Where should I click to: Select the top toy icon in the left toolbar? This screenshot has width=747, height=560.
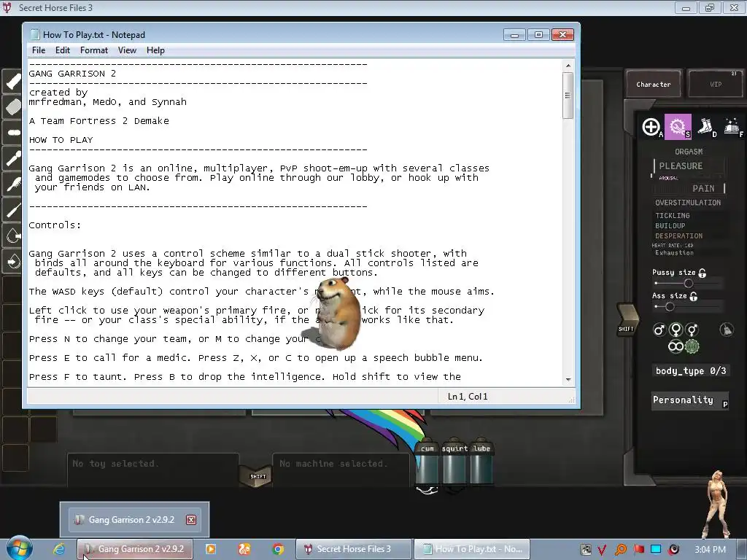(x=13, y=82)
